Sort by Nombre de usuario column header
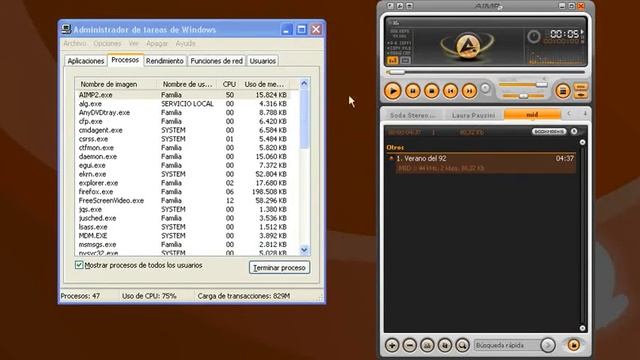Image resolution: width=640 pixels, height=360 pixels. [187, 84]
